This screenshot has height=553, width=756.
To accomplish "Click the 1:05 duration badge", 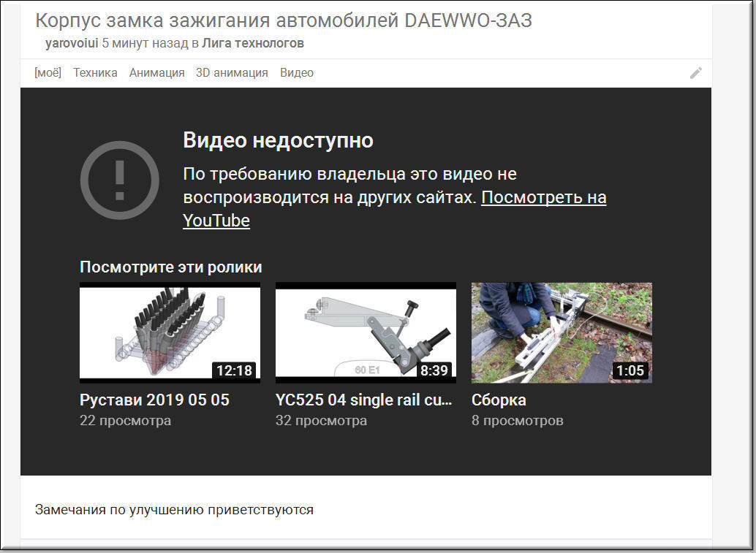I will [630, 371].
